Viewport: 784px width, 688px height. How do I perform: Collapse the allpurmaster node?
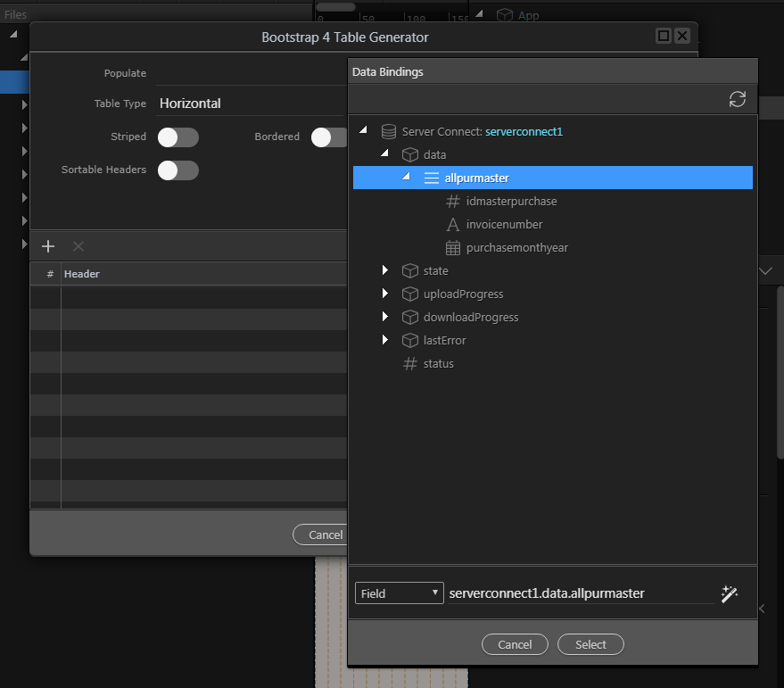(x=407, y=177)
